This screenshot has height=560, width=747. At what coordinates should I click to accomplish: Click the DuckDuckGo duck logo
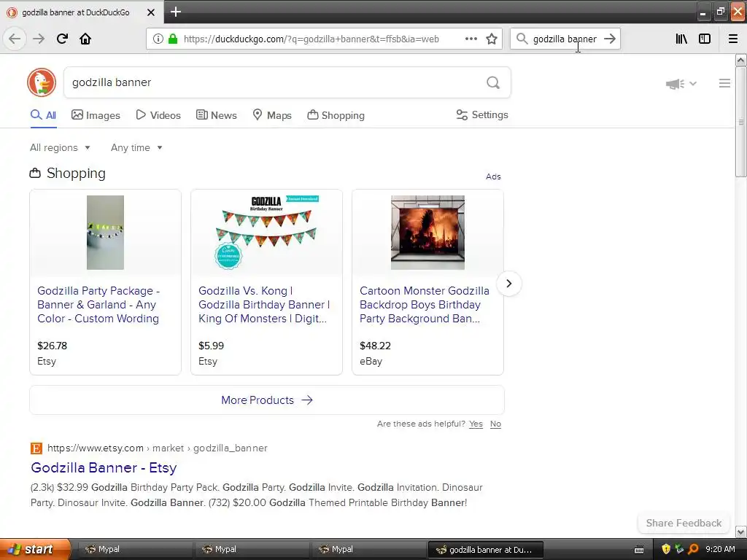[x=42, y=82]
